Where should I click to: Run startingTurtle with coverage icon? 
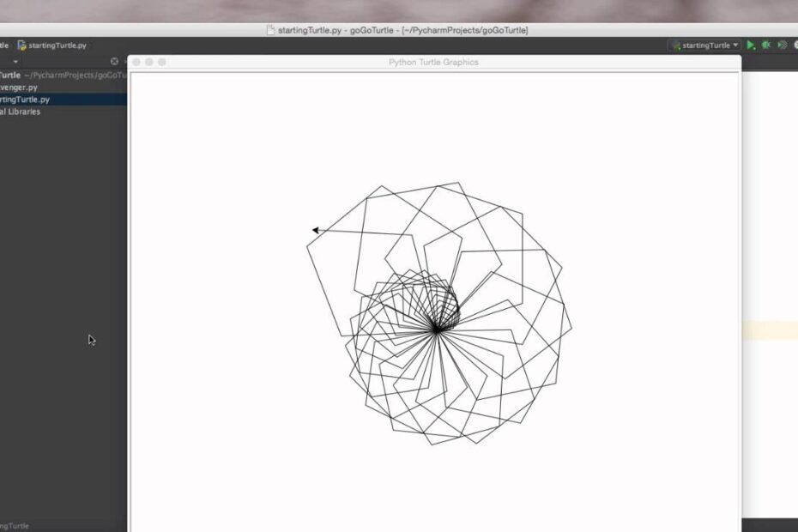coord(782,45)
